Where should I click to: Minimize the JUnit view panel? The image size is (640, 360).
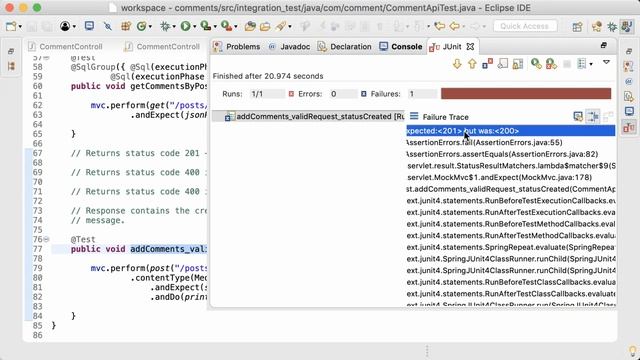[x=604, y=46]
